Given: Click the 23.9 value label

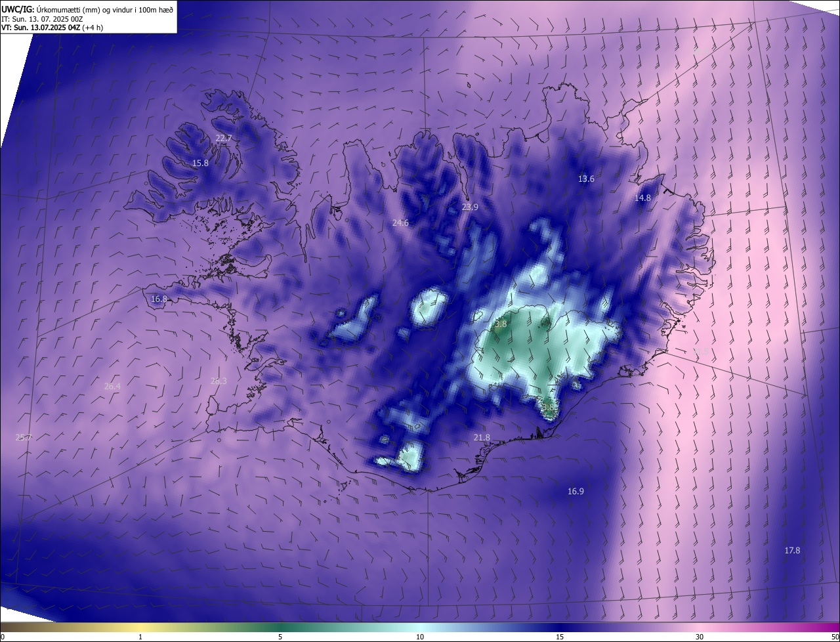Looking at the screenshot, I should tap(470, 207).
